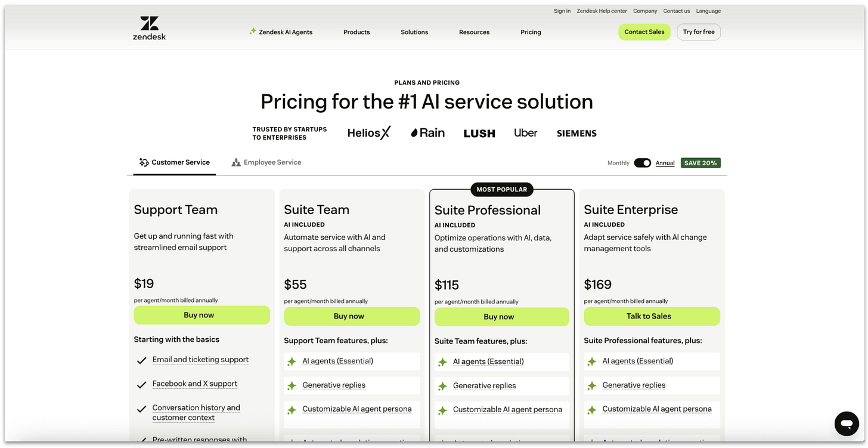
Task: Click sparkle icon for Suite Professional AI agents (Essential)
Action: tap(442, 362)
